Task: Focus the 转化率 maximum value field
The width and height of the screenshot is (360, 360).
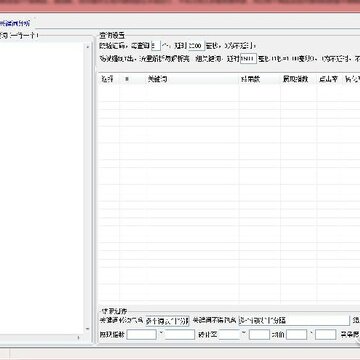Action: click(x=259, y=334)
